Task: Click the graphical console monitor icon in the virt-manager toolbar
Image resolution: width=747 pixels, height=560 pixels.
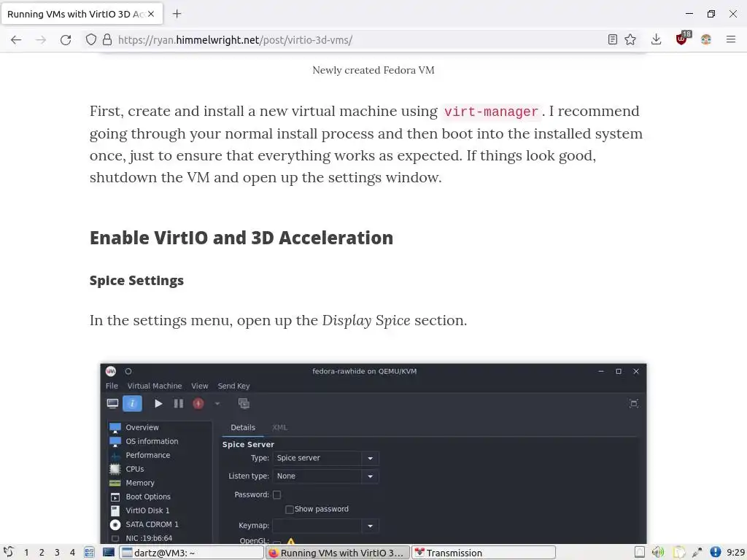Action: pos(112,404)
